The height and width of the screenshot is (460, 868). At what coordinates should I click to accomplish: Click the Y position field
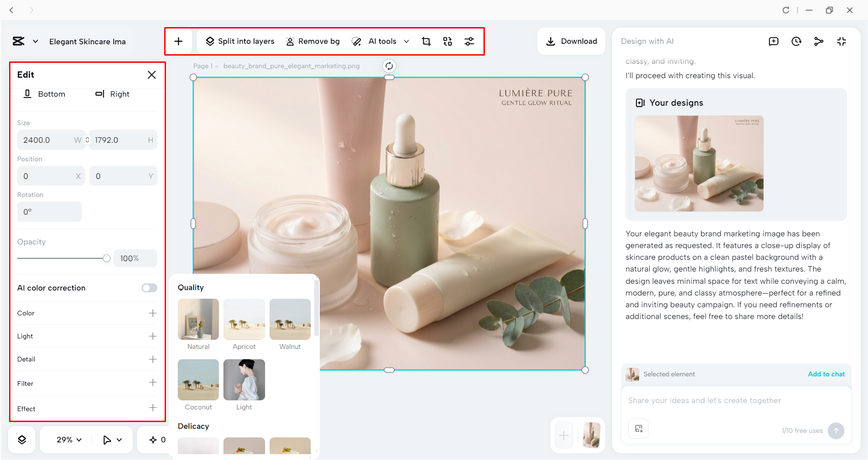pos(123,176)
